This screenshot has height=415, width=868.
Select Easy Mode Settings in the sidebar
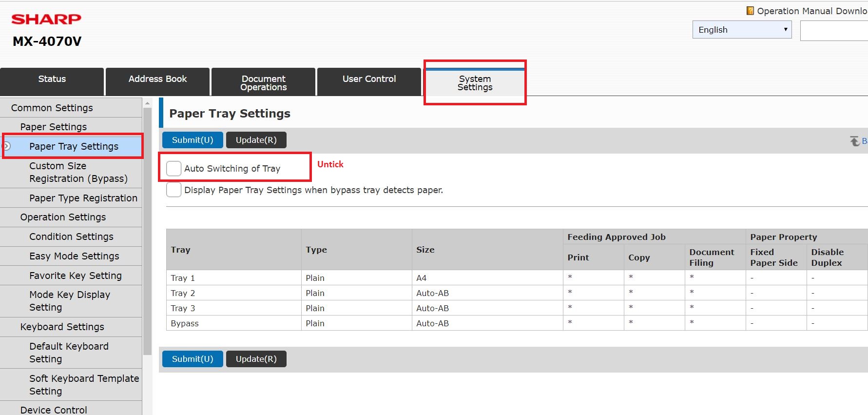(x=74, y=256)
